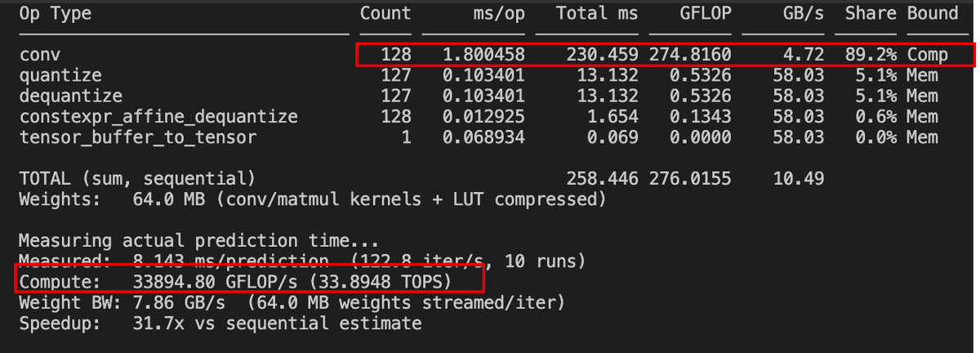
Task: Click total GFLOP value 276.0155
Action: tap(691, 178)
